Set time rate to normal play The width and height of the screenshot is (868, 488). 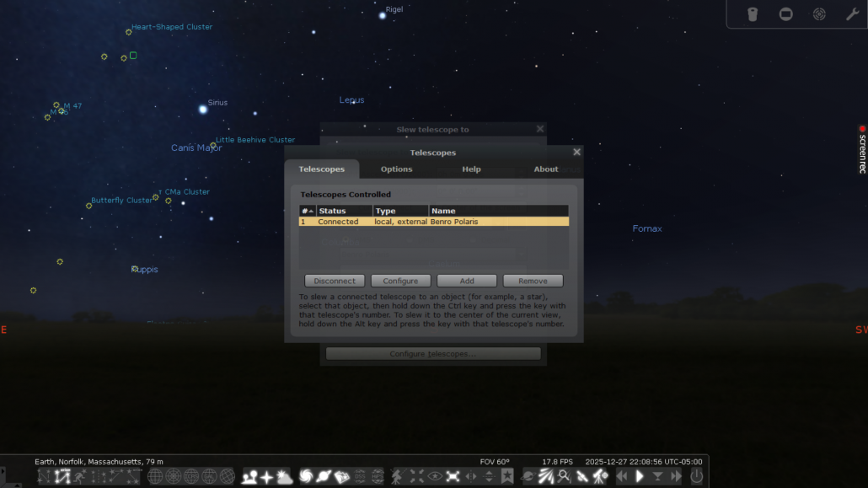coord(640,477)
